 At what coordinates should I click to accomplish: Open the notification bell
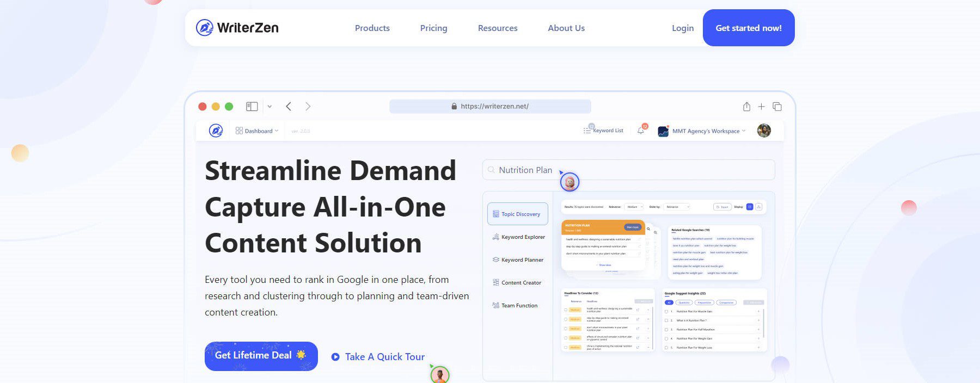[x=641, y=131]
